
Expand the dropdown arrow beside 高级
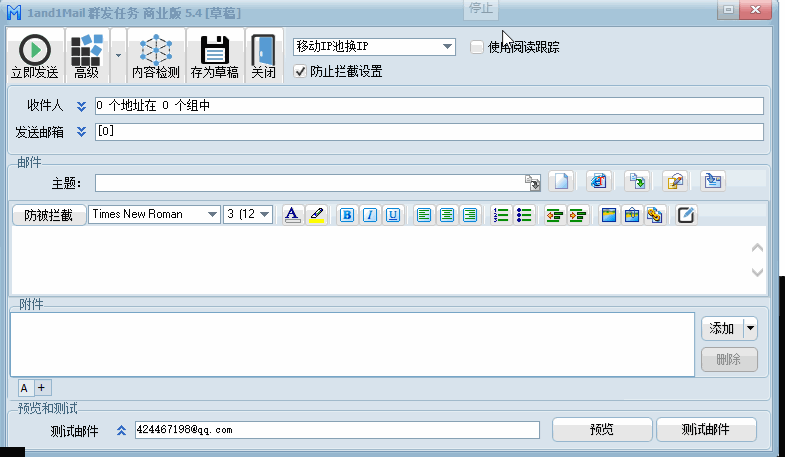click(x=118, y=55)
